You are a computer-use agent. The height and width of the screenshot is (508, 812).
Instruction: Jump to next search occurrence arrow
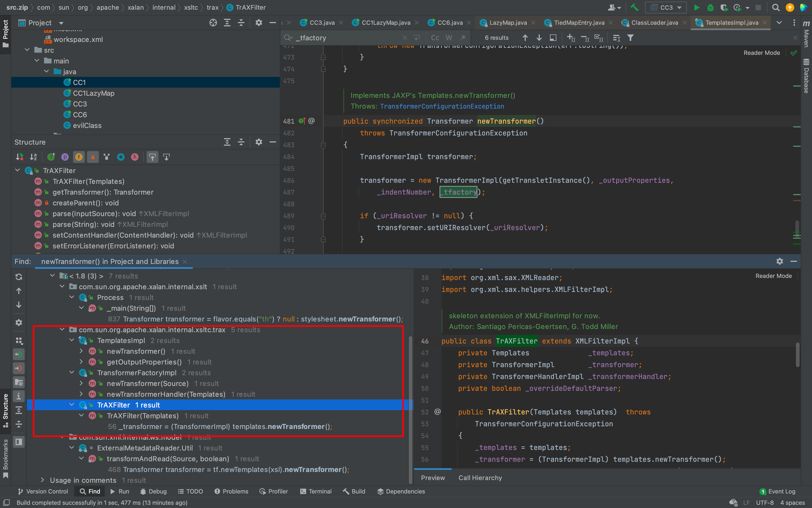tap(539, 38)
